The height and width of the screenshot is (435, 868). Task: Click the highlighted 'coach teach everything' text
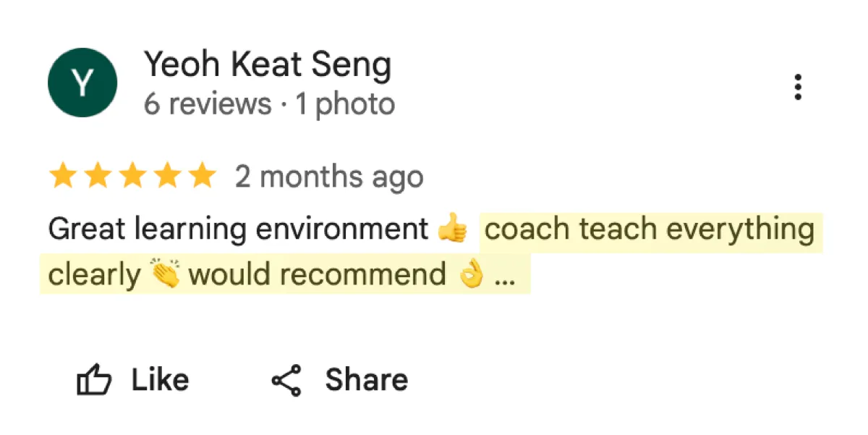point(649,230)
